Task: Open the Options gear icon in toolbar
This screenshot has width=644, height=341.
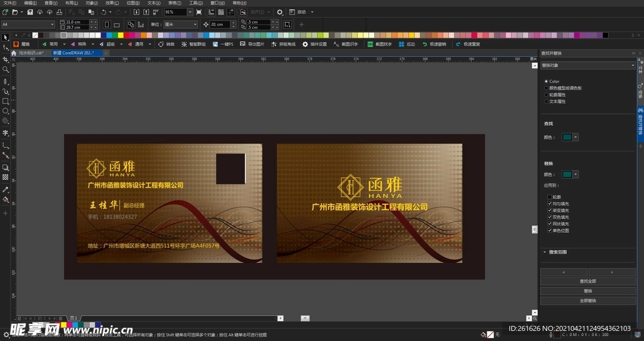Action: coord(280,12)
